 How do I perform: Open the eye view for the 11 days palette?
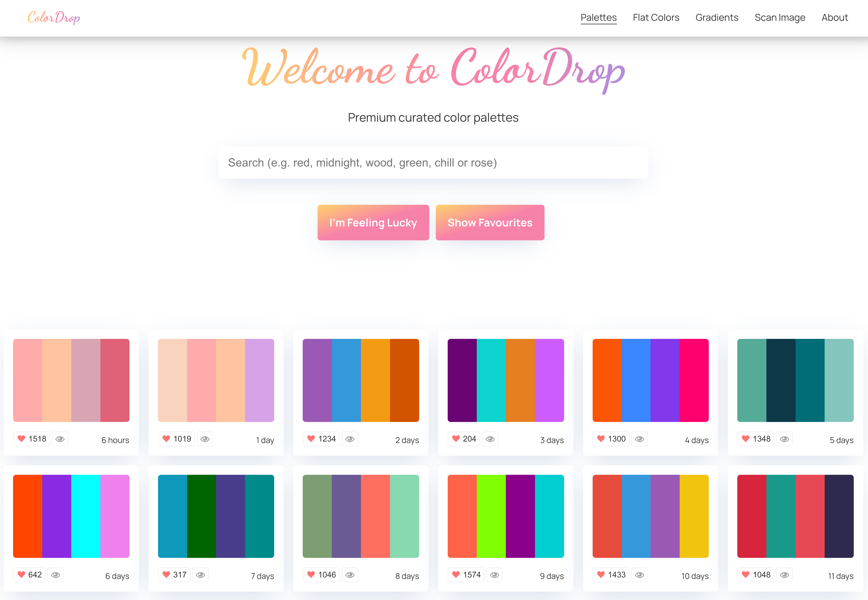coord(785,575)
